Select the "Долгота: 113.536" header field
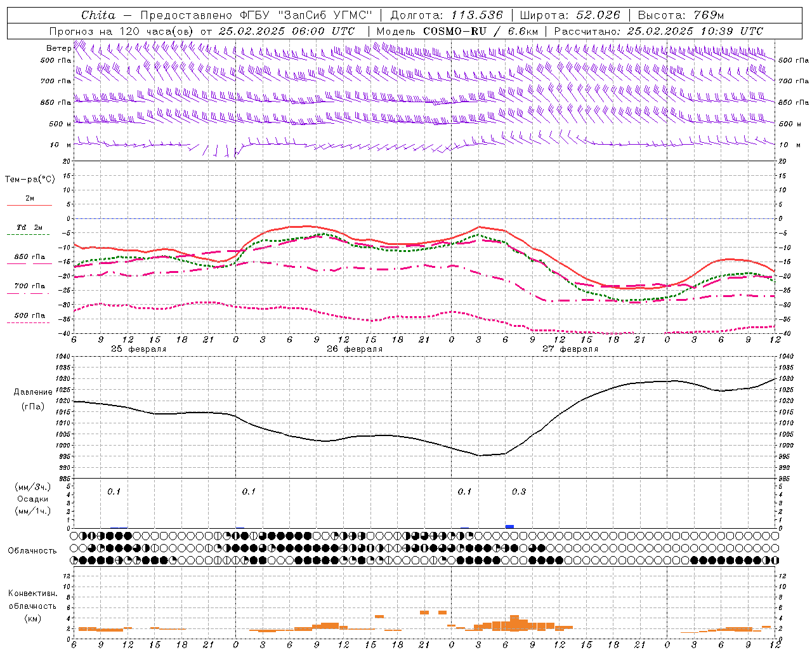Viewport: 812px width, 650px height. [x=447, y=15]
